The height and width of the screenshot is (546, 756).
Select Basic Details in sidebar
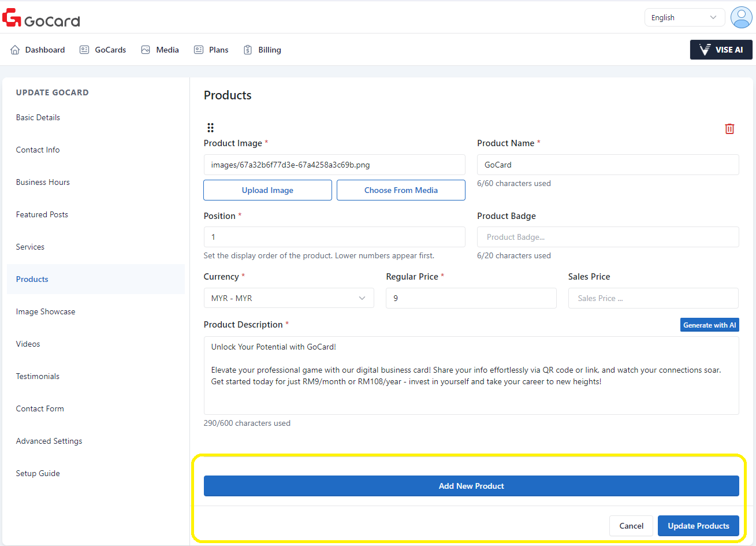click(x=38, y=117)
